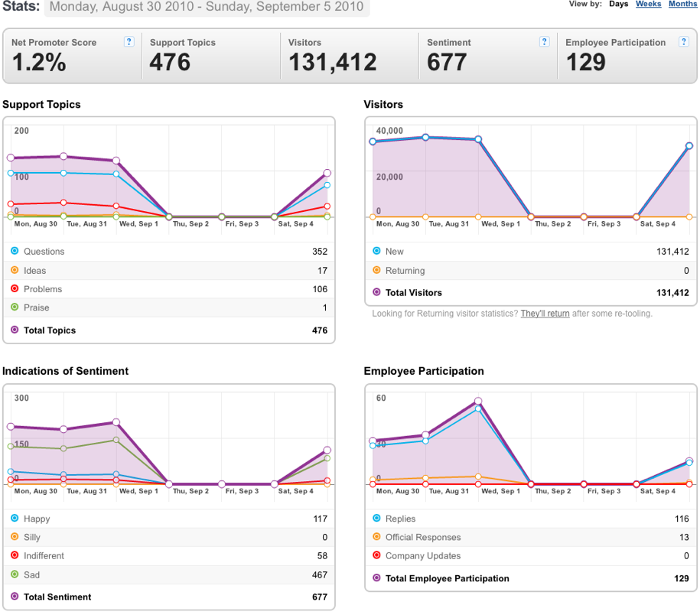Click the Total Visitors row label
Screen dimensions: 700x615
click(x=413, y=293)
